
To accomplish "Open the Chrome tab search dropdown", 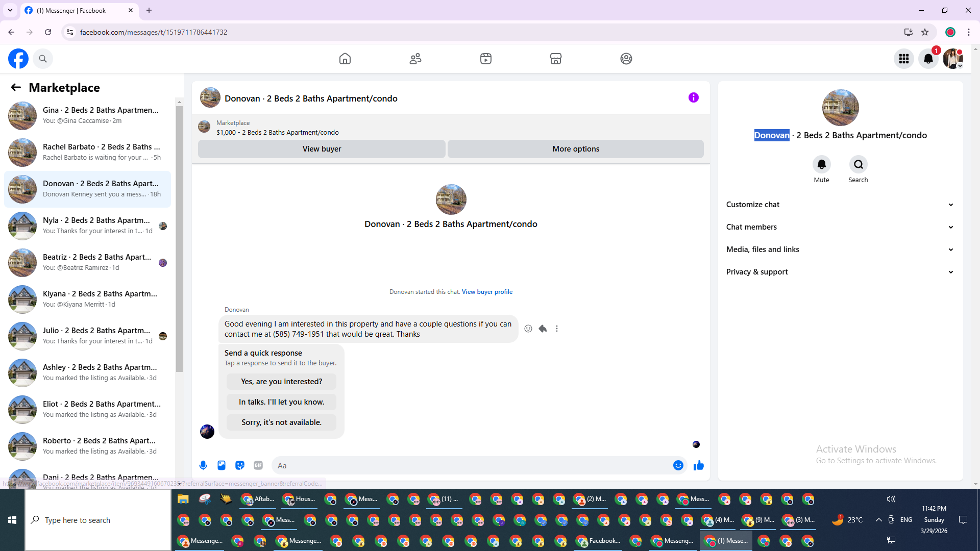I will [10, 10].
